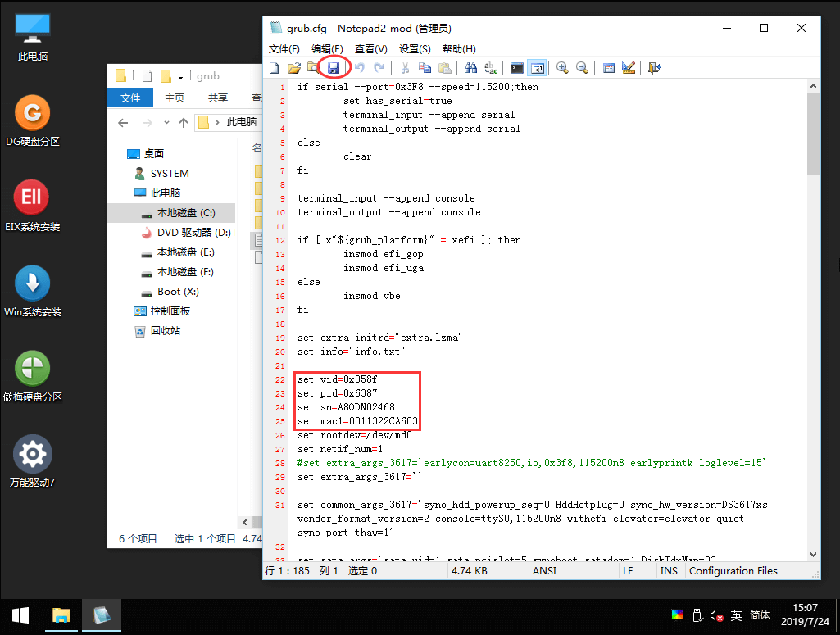The image size is (840, 635).
Task: Cut selection with the scissors icon
Action: click(x=404, y=68)
